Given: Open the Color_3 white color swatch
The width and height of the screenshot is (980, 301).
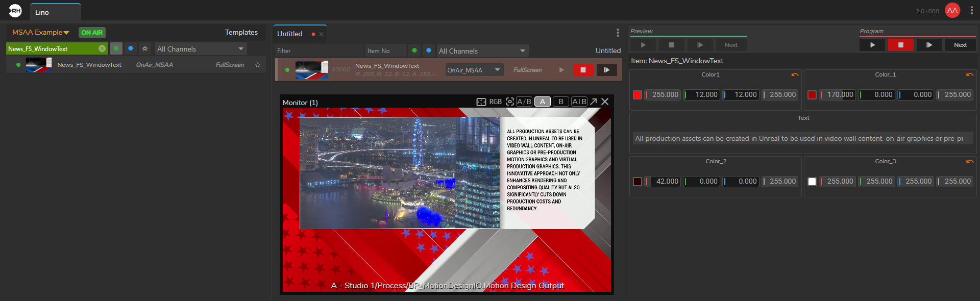Looking at the screenshot, I should (x=812, y=182).
